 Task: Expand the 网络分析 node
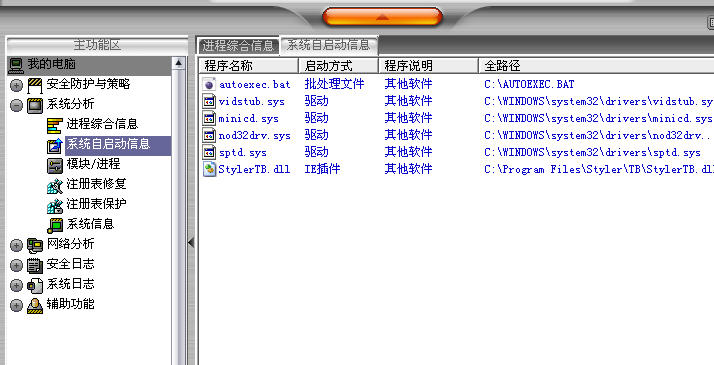(16, 245)
